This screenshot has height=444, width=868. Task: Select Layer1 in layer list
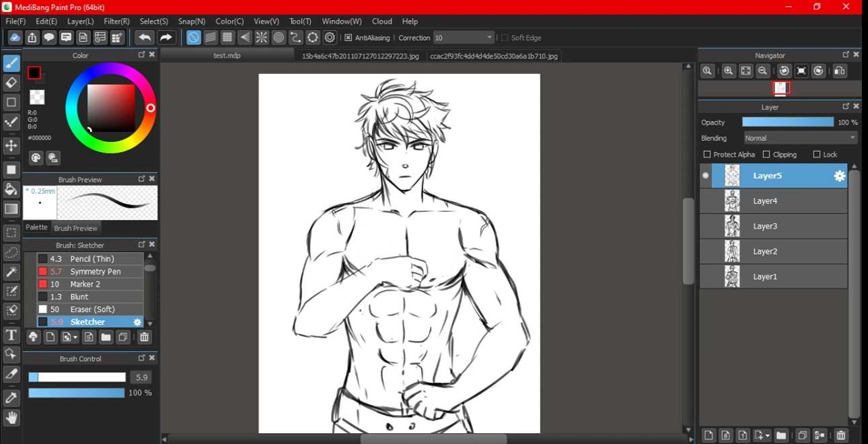click(x=774, y=276)
